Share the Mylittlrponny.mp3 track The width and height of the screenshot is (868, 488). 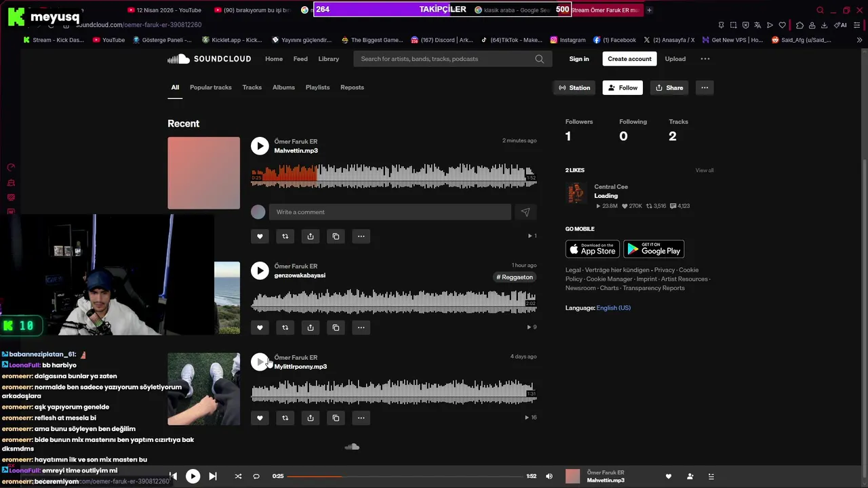click(x=311, y=418)
